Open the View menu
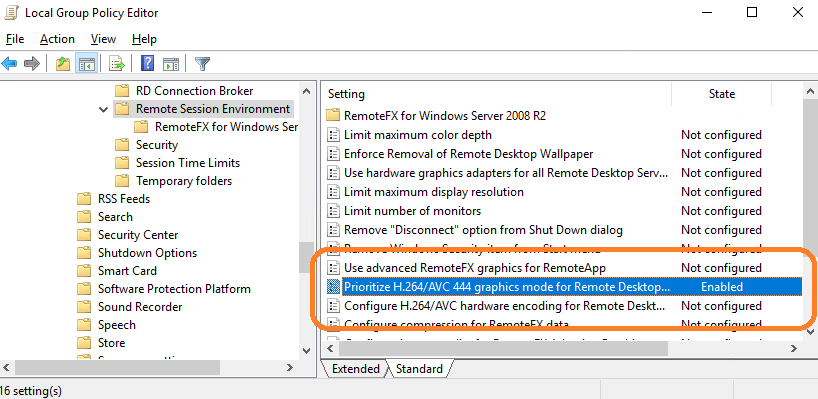This screenshot has width=818, height=399. point(103,39)
